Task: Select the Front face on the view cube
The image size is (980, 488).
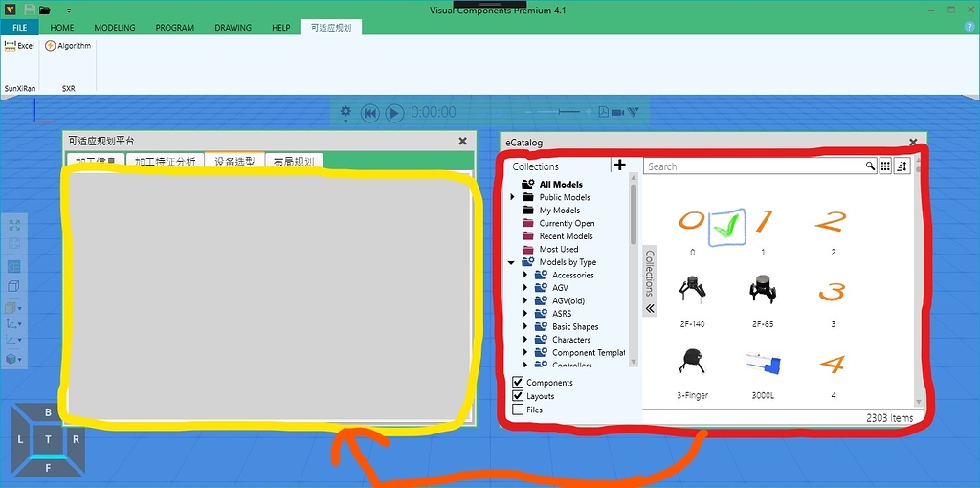Action: point(48,467)
